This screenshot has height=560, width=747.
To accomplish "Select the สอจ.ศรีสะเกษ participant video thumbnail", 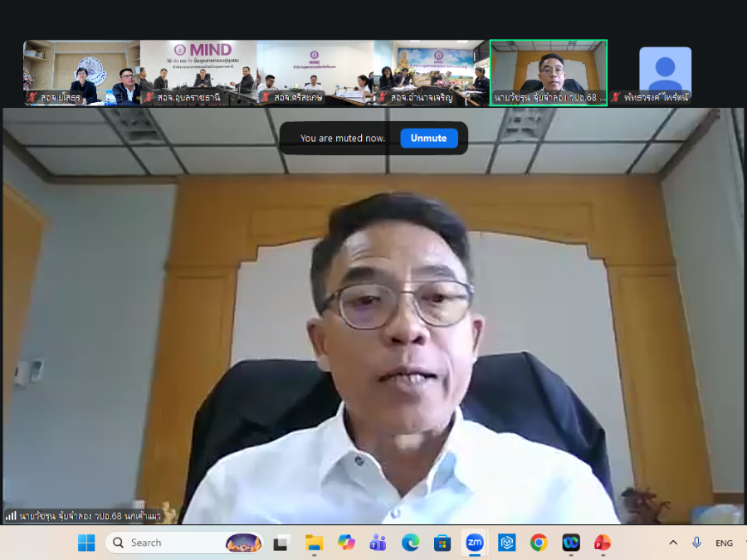I will tap(315, 73).
